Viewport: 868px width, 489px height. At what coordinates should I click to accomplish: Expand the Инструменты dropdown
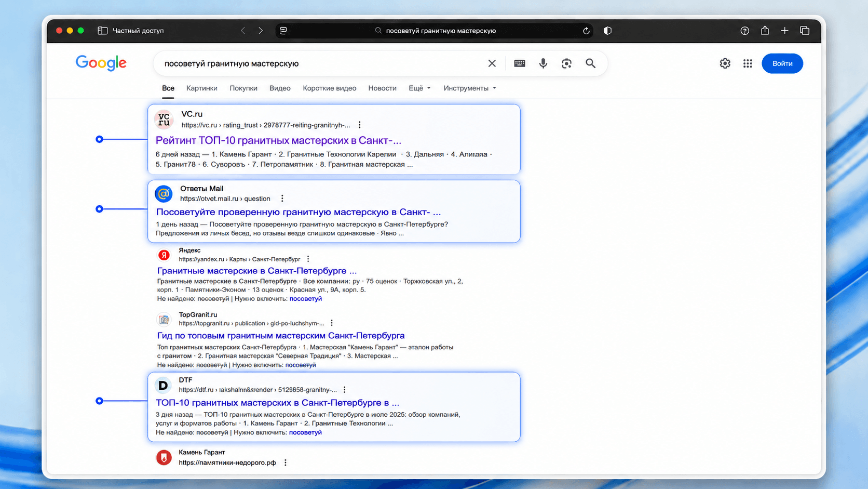(x=470, y=88)
